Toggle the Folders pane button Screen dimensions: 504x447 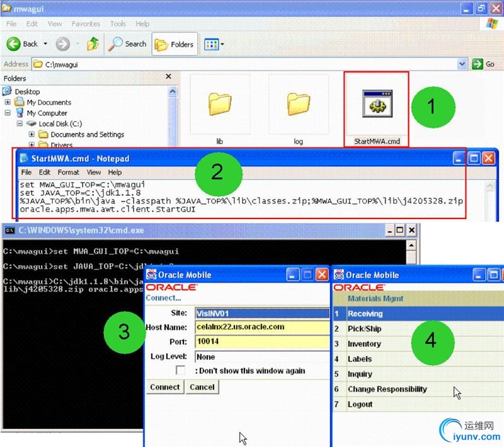pos(175,44)
